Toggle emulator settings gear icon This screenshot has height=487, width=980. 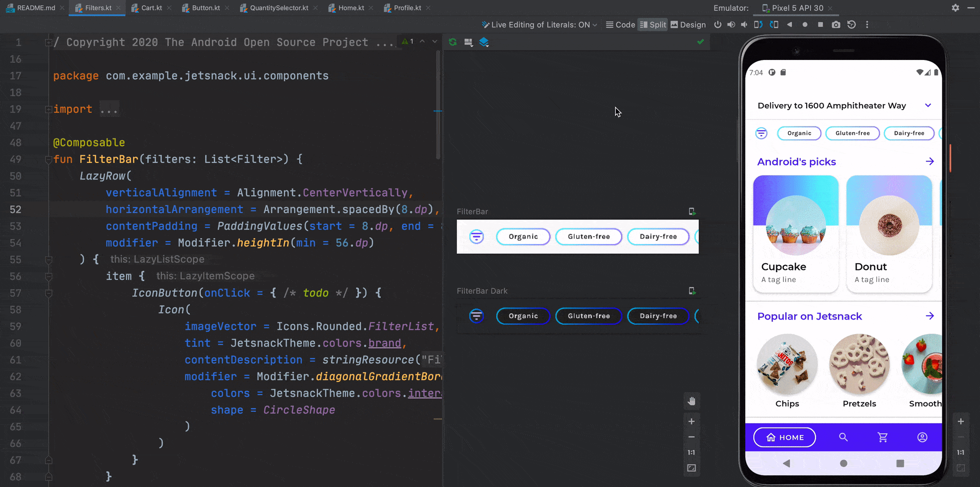point(955,8)
